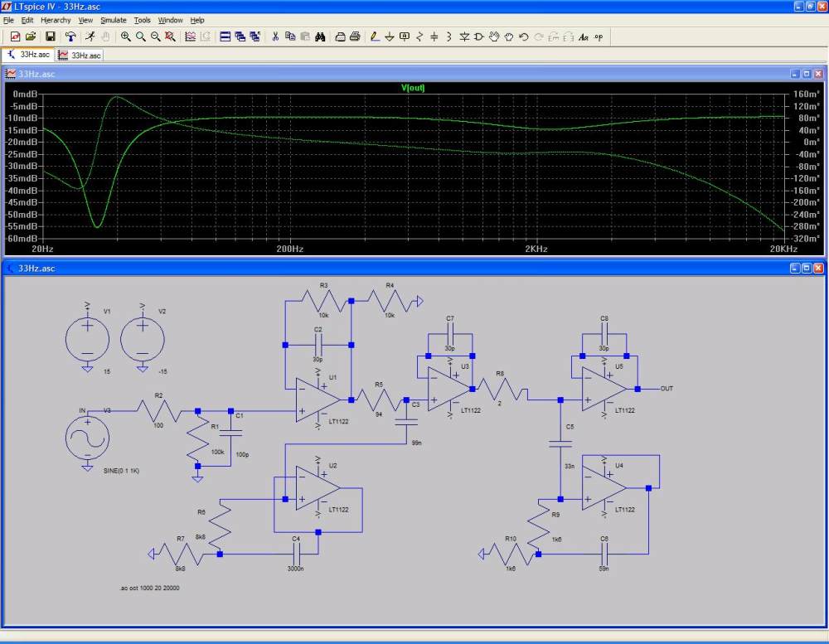Place a diode from the toolbar

click(x=464, y=36)
